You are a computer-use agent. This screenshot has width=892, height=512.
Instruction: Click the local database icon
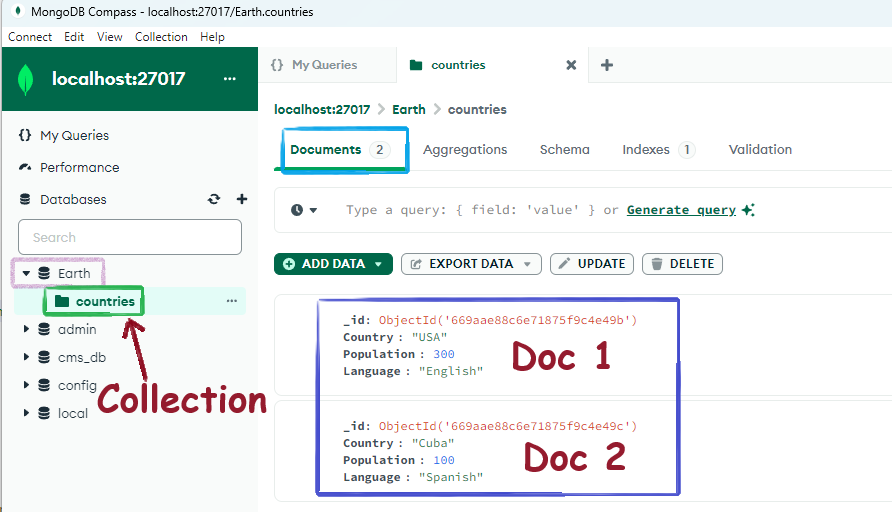(x=44, y=413)
